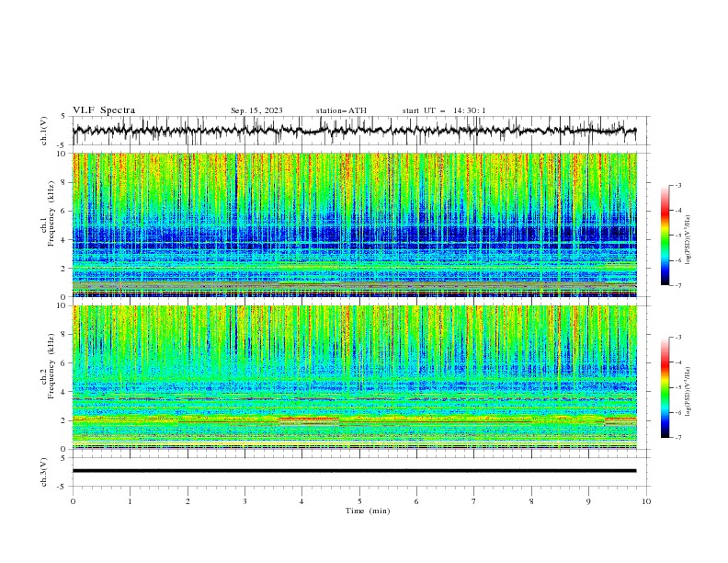Select the ch.2 color bar "log(PSD)(V²/Hz)" label

688,393
